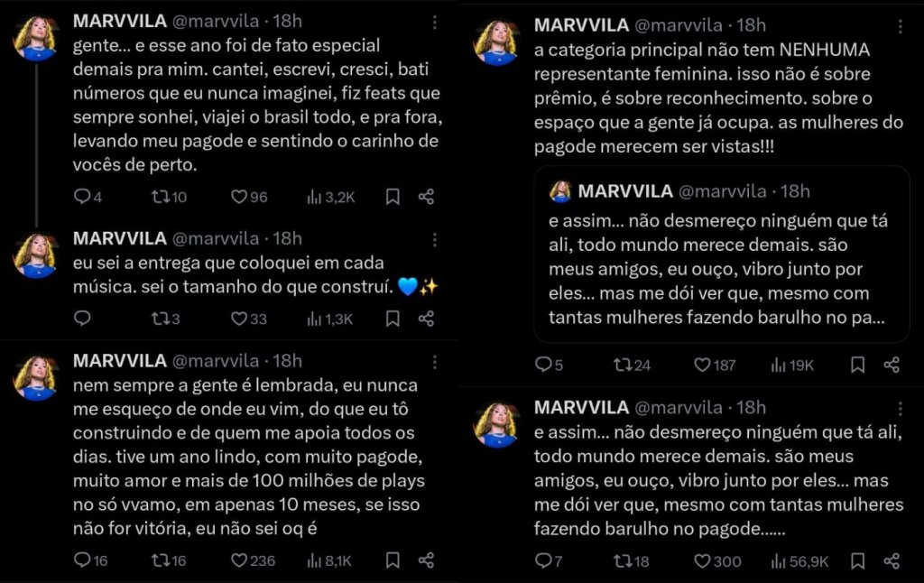Bookmark the tweet with 300 likes
Viewport: 924px width, 583px height.
857,561
